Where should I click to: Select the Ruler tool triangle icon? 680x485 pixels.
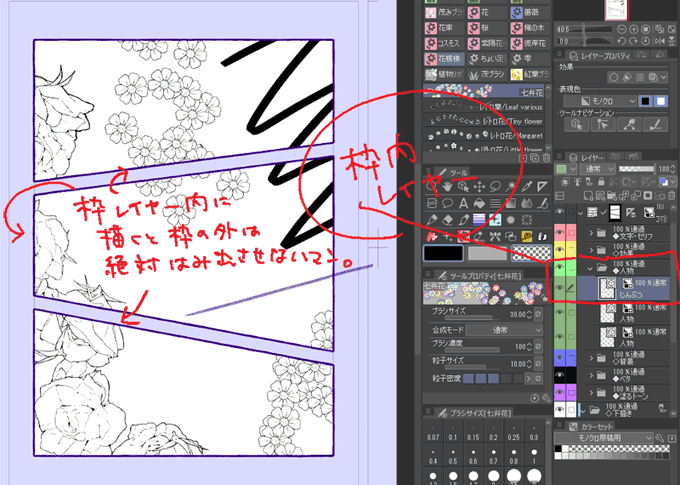coord(542,187)
